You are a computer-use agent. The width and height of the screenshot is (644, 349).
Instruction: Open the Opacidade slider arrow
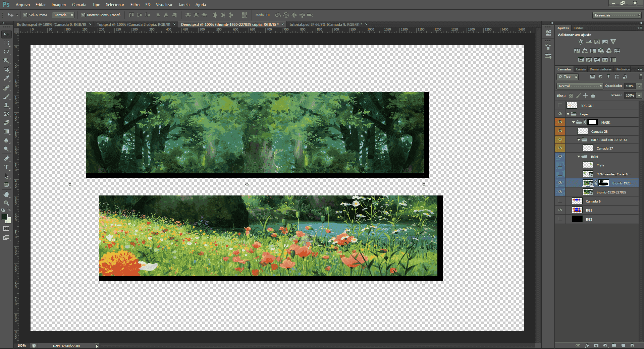(x=639, y=86)
